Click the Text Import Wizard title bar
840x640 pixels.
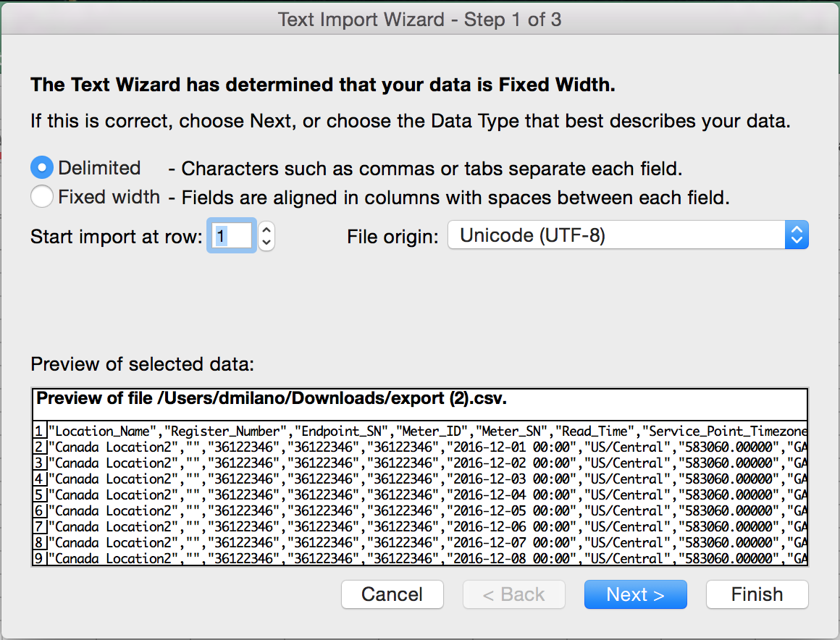[419, 19]
